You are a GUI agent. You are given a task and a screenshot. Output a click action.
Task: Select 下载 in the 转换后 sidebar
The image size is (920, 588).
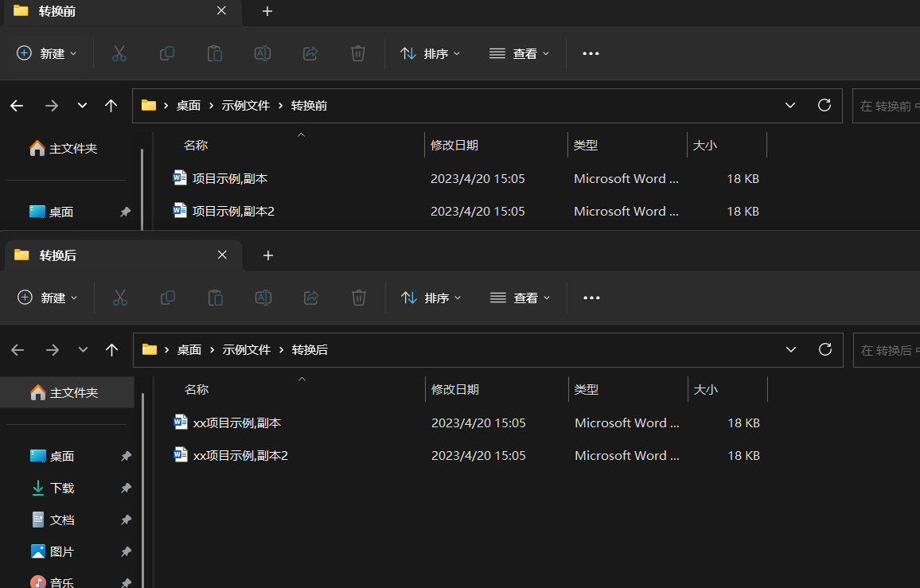(60, 487)
